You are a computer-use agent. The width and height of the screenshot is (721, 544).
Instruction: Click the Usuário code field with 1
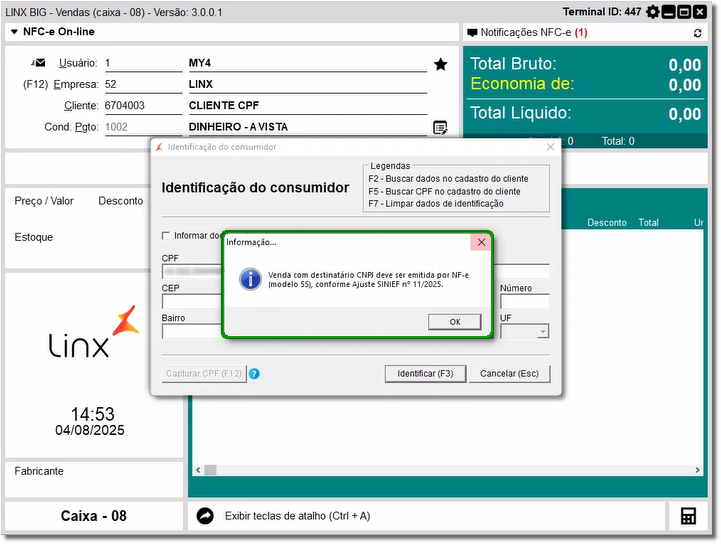coord(143,63)
